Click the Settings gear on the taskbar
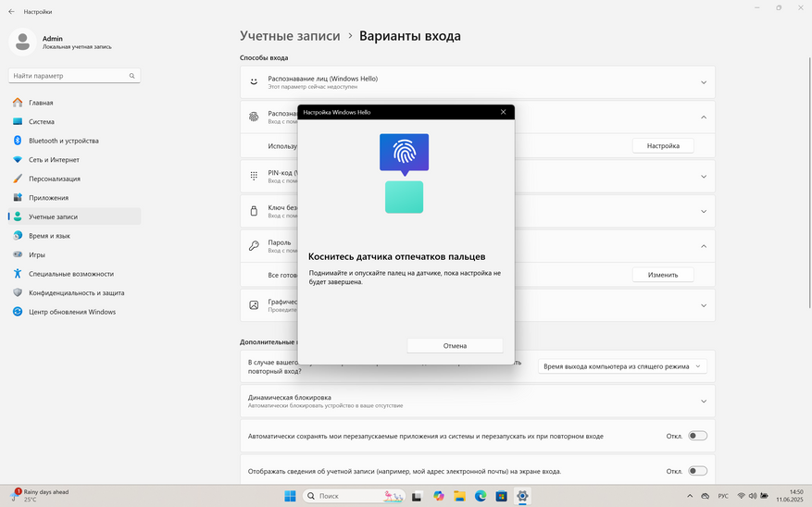 [522, 496]
